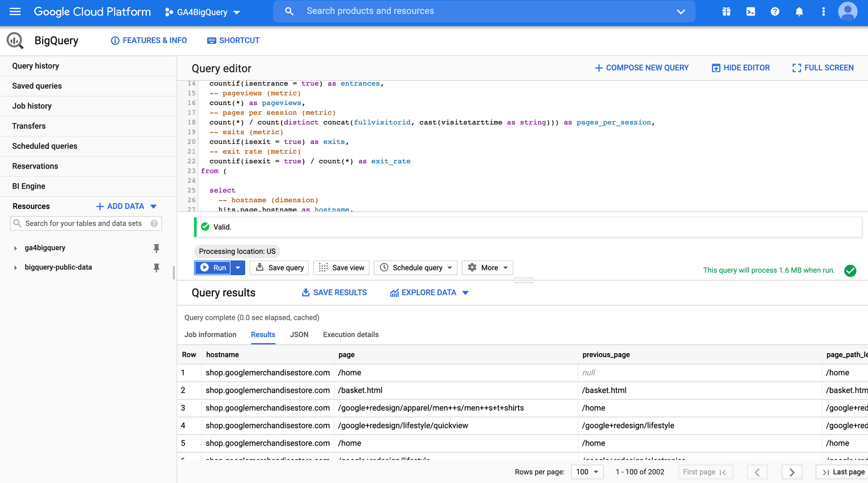Viewport: 868px width, 483px height.
Task: Open the GA4BigQuery project selector
Action: 203,12
